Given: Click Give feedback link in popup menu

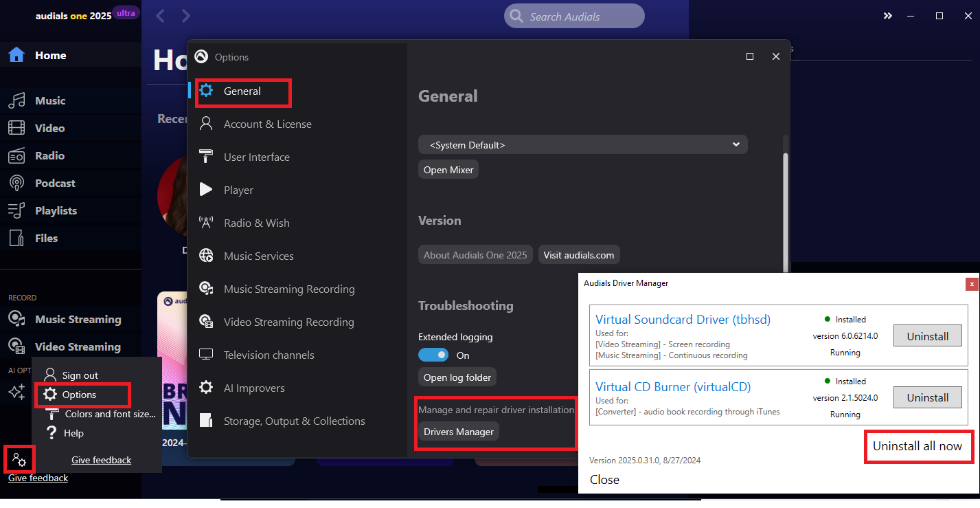Looking at the screenshot, I should 102,460.
